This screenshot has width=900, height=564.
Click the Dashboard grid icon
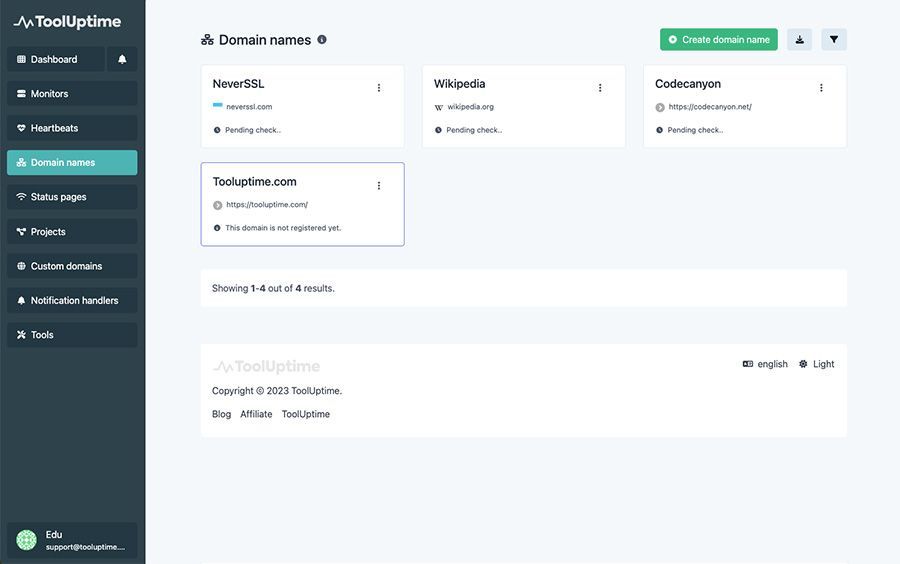(21, 59)
